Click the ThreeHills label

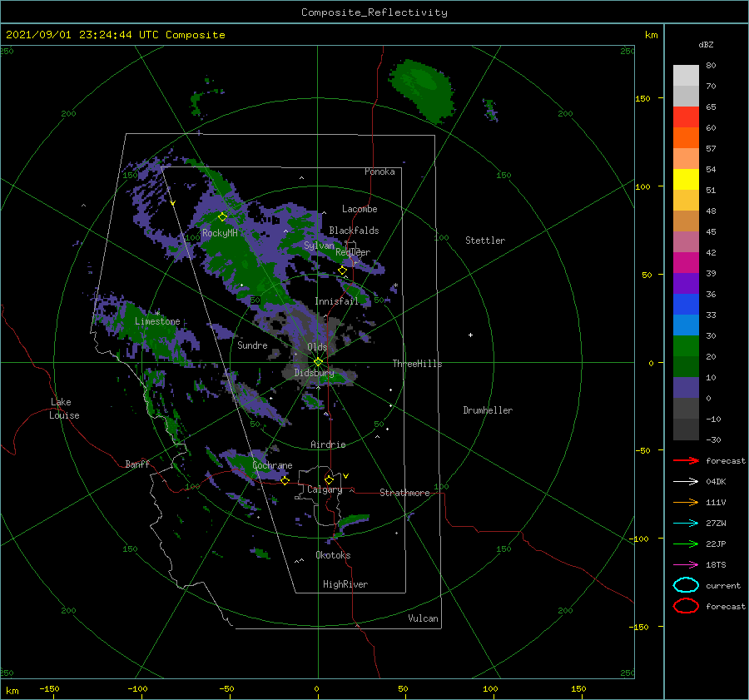pos(417,364)
